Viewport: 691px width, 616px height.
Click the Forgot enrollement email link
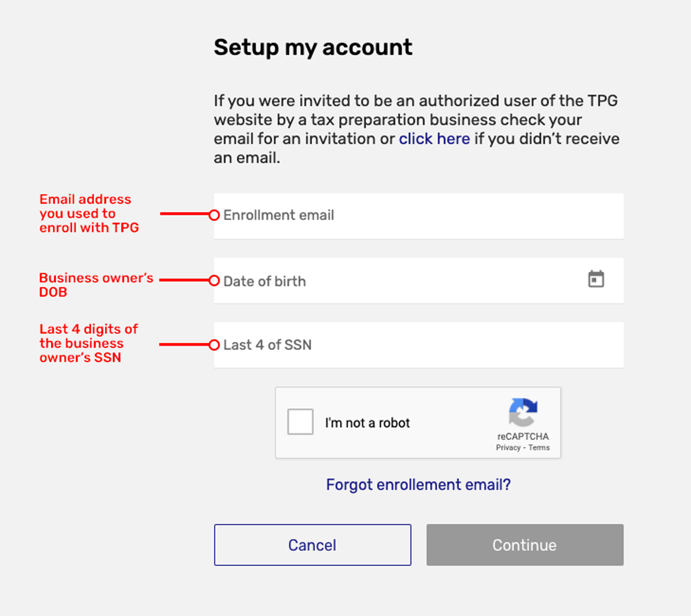point(417,485)
